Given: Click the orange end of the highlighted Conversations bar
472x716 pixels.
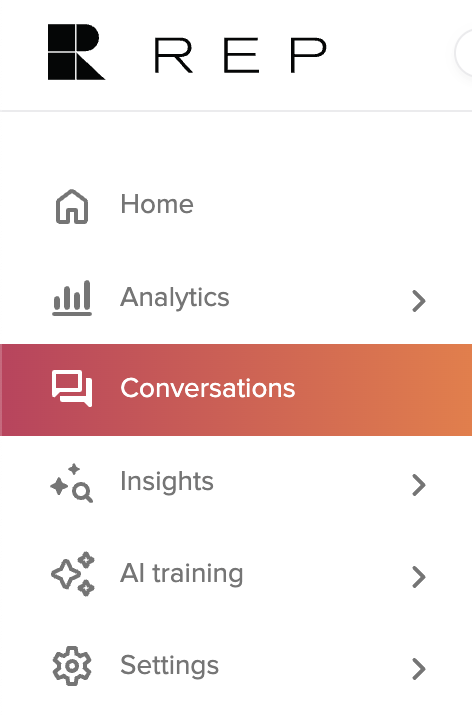Looking at the screenshot, I should (450, 390).
